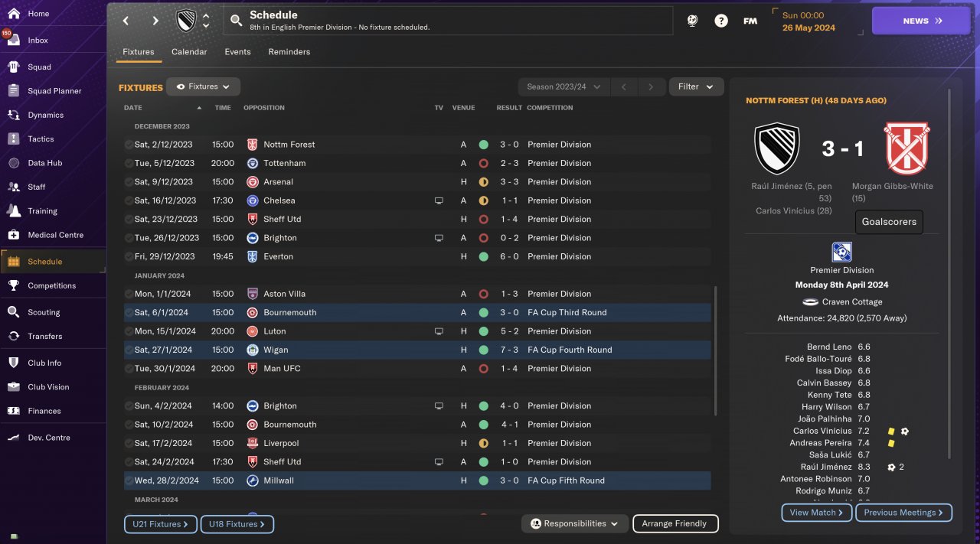
Task: Open the Medical Centre icon
Action: pyautogui.click(x=14, y=235)
